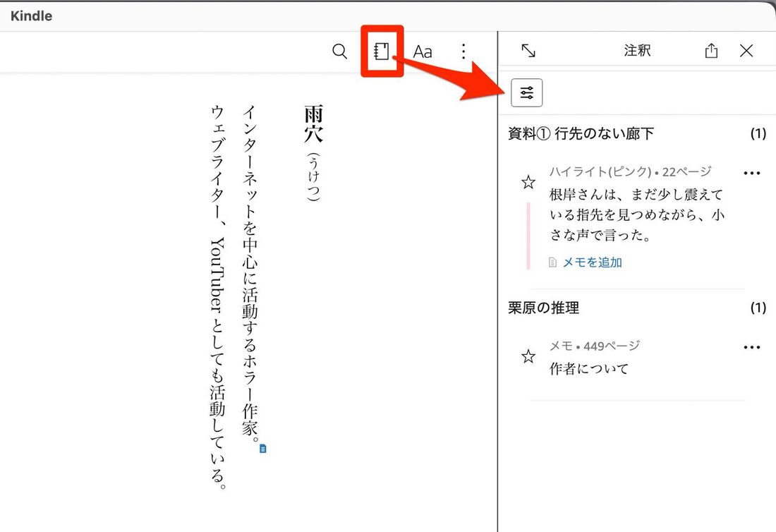The image size is (776, 532).
Task: Open overflow menu for the 449ページ memo
Action: click(752, 346)
